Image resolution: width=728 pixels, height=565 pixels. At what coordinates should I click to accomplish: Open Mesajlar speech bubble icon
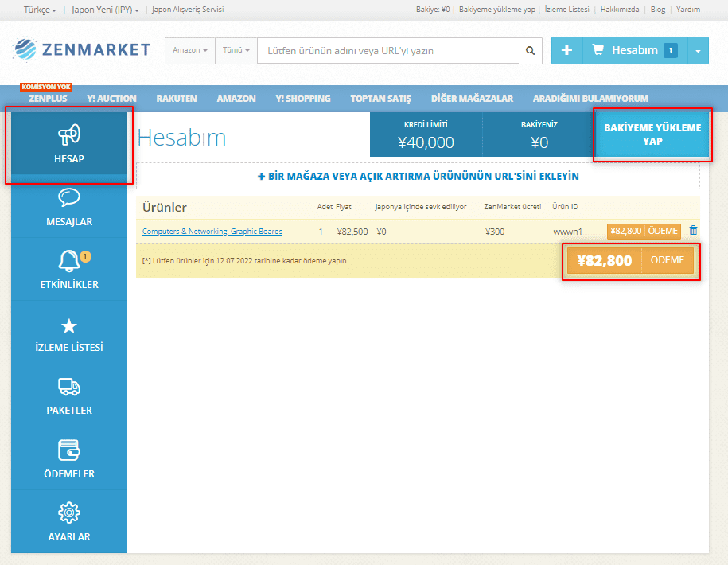(x=69, y=197)
